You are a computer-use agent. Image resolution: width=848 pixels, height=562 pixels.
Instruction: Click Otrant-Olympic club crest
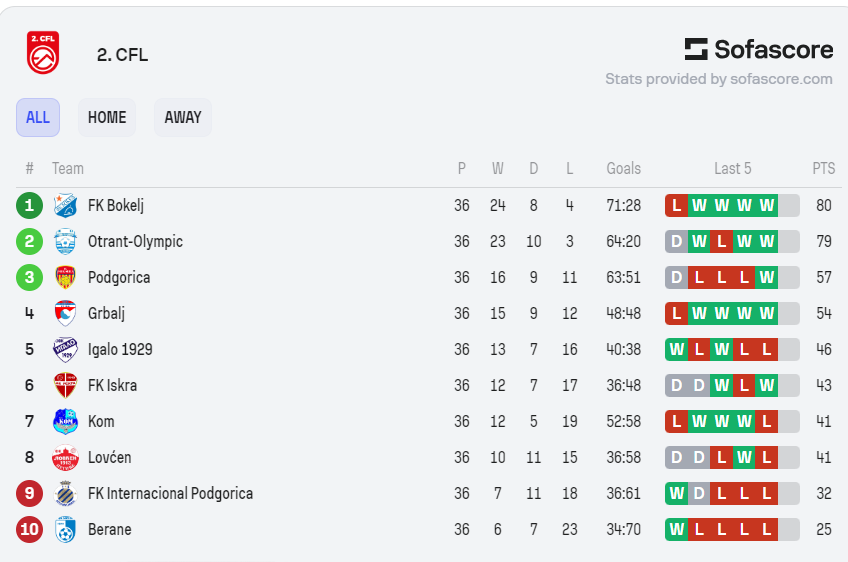[65, 241]
